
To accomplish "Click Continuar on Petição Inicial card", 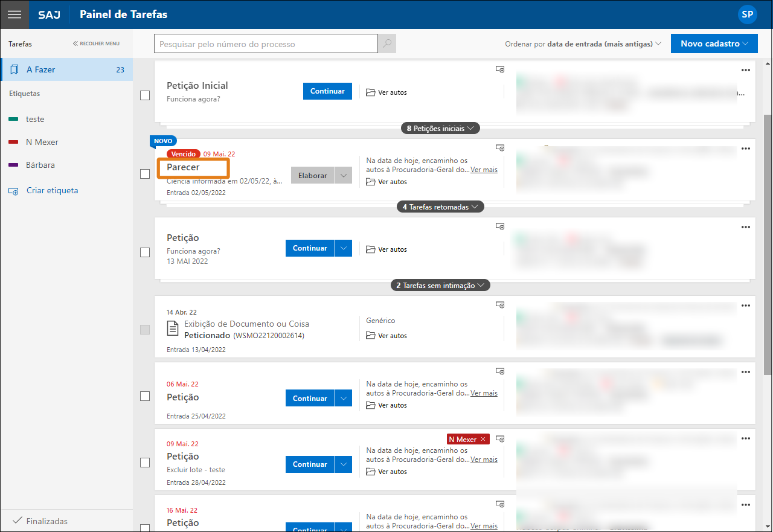I will pyautogui.click(x=327, y=91).
